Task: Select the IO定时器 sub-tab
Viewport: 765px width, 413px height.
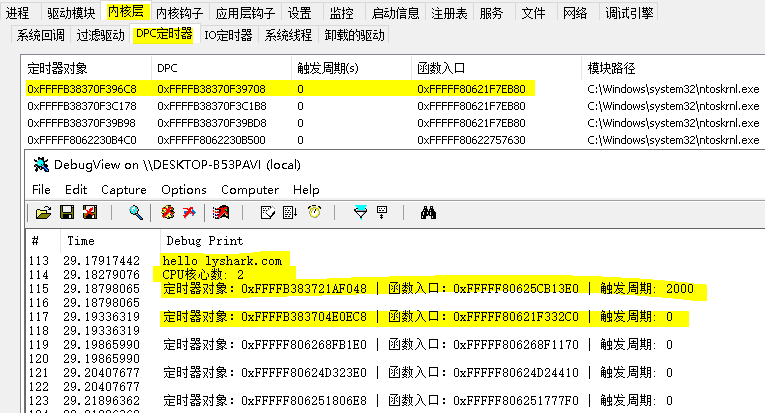Action: tap(228, 35)
